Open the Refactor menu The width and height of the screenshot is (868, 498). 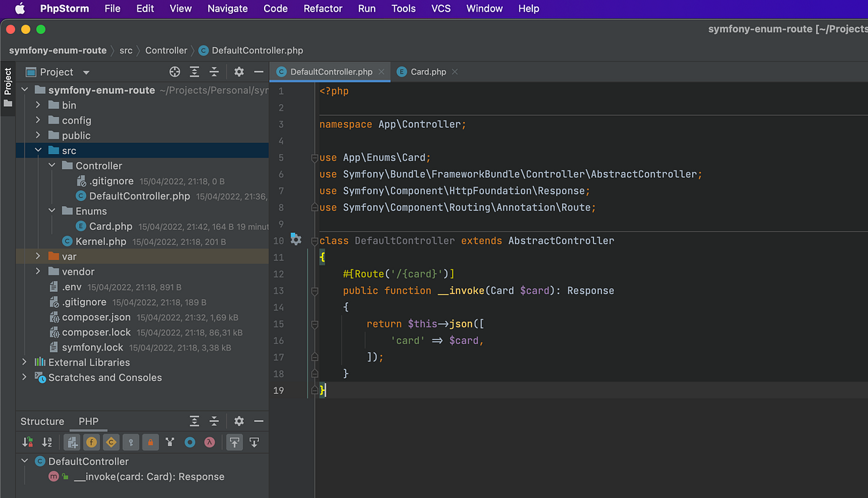323,9
